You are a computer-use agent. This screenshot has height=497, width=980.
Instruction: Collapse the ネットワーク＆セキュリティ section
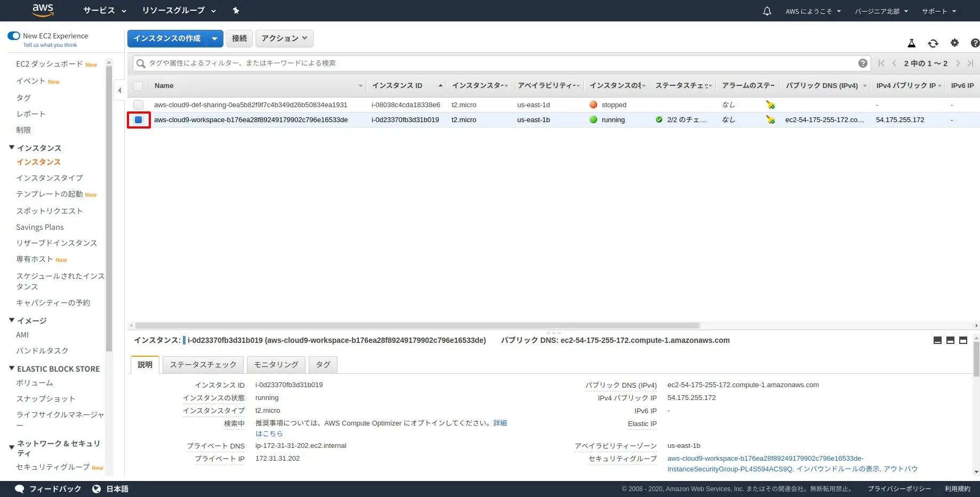(x=12, y=447)
